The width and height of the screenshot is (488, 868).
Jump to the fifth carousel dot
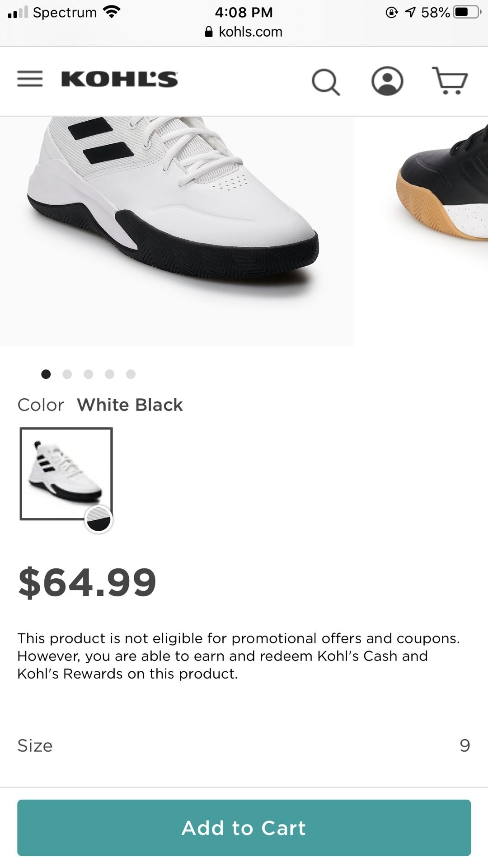click(x=131, y=374)
